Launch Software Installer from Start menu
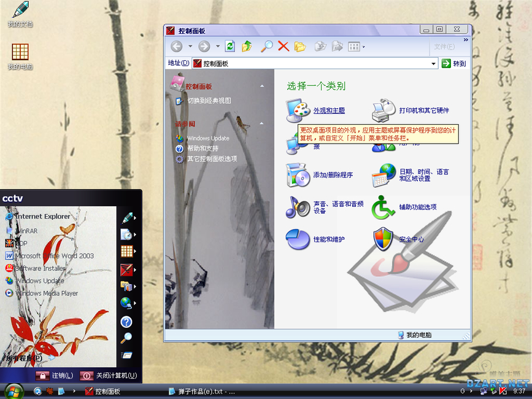532x399 pixels. point(36,268)
